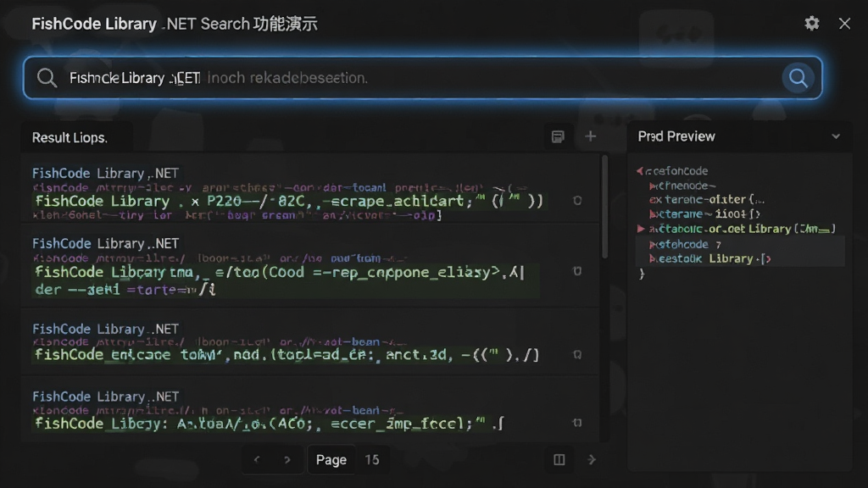This screenshot has width=868, height=488.
Task: Copy the third result fishCode_entcace
Action: [576, 355]
